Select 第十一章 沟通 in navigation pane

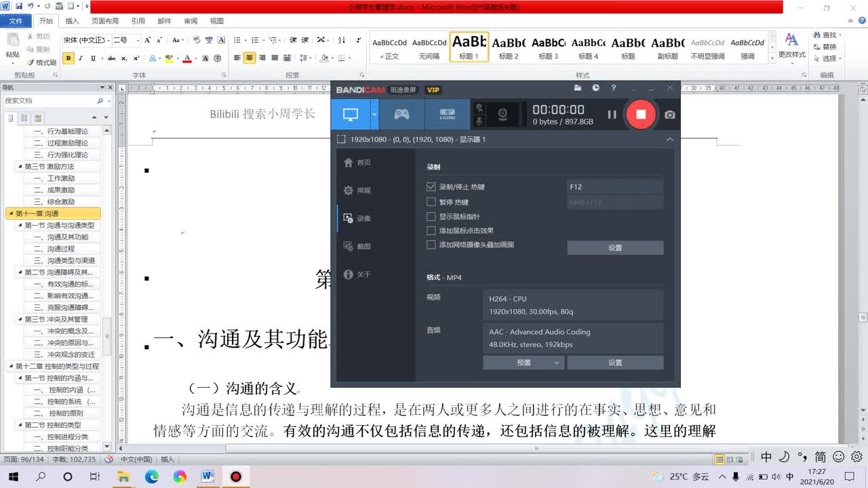pos(53,213)
